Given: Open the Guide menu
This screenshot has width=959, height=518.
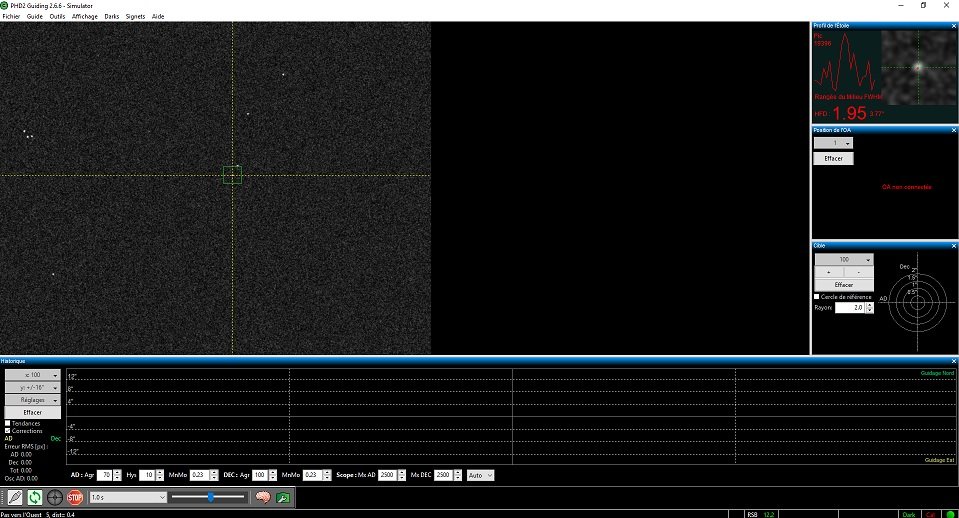Looking at the screenshot, I should pos(35,17).
